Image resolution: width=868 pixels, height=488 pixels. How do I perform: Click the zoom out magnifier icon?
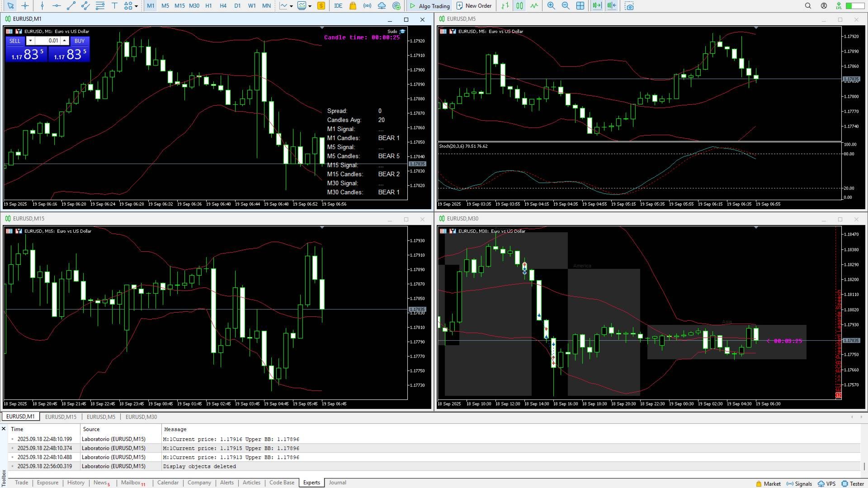pyautogui.click(x=565, y=6)
